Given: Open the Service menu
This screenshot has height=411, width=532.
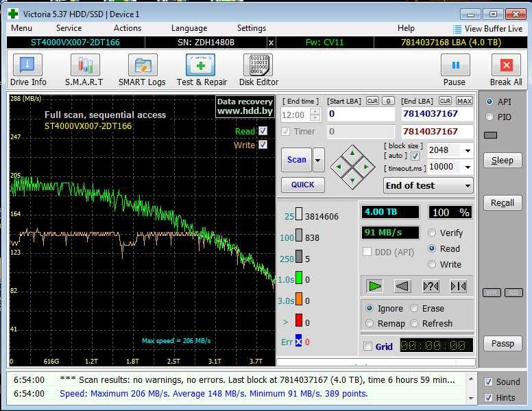Looking at the screenshot, I should coord(69,28).
